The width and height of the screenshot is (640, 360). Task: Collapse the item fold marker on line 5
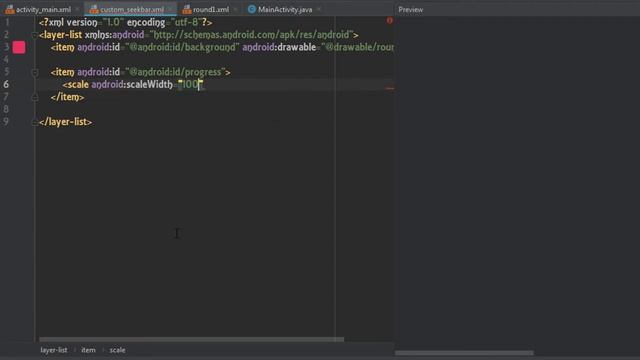(35, 73)
